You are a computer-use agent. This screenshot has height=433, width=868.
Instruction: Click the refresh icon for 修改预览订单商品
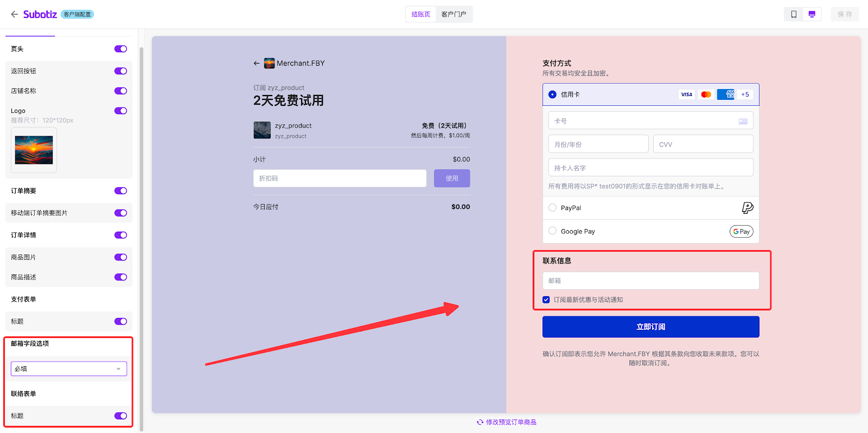(480, 422)
